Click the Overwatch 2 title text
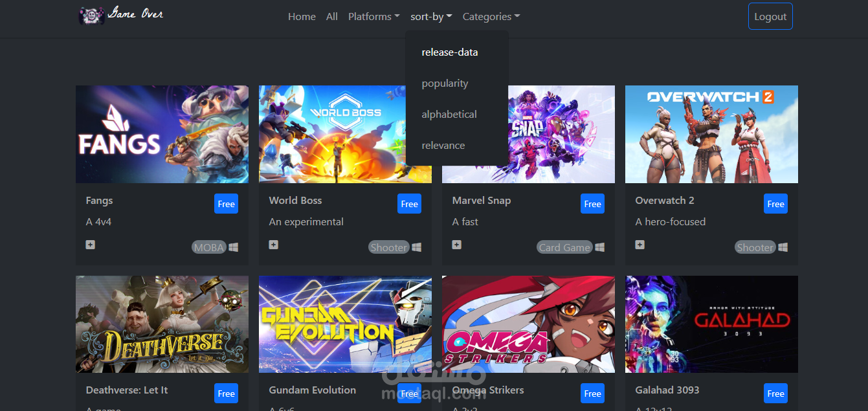This screenshot has width=868, height=411. 665,201
